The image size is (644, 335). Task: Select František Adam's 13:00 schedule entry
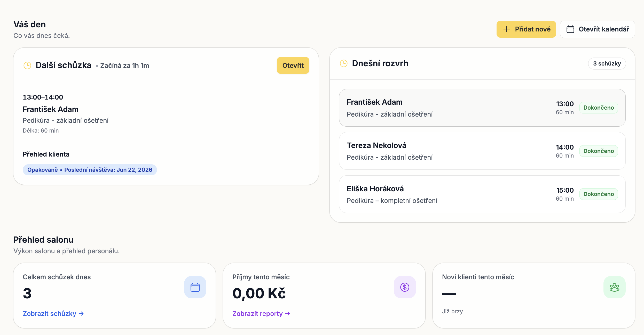click(482, 108)
